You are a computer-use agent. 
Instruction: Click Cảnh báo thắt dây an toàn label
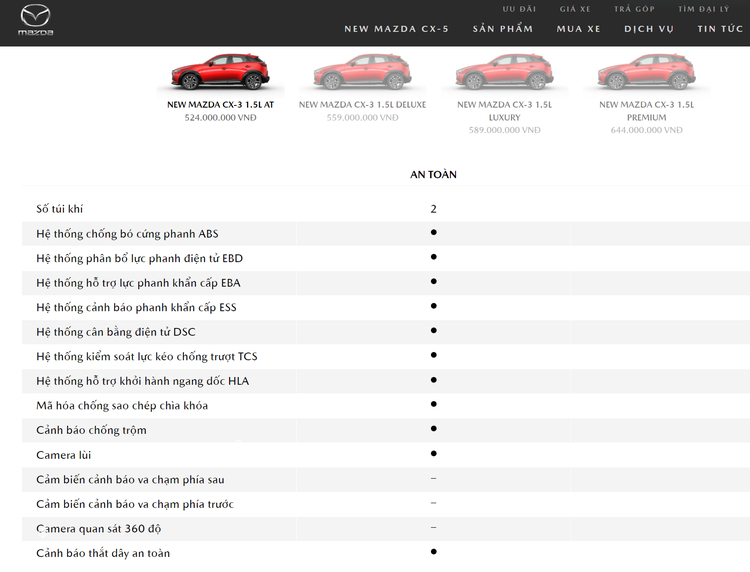click(103, 553)
